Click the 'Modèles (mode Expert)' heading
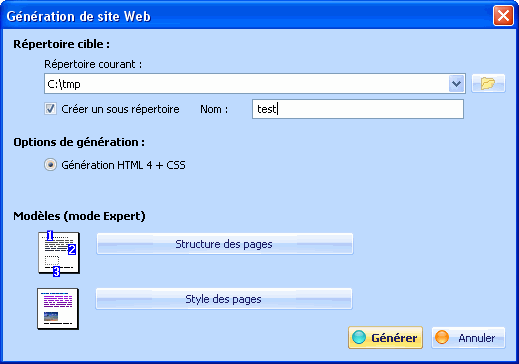The image size is (519, 364). click(x=79, y=216)
